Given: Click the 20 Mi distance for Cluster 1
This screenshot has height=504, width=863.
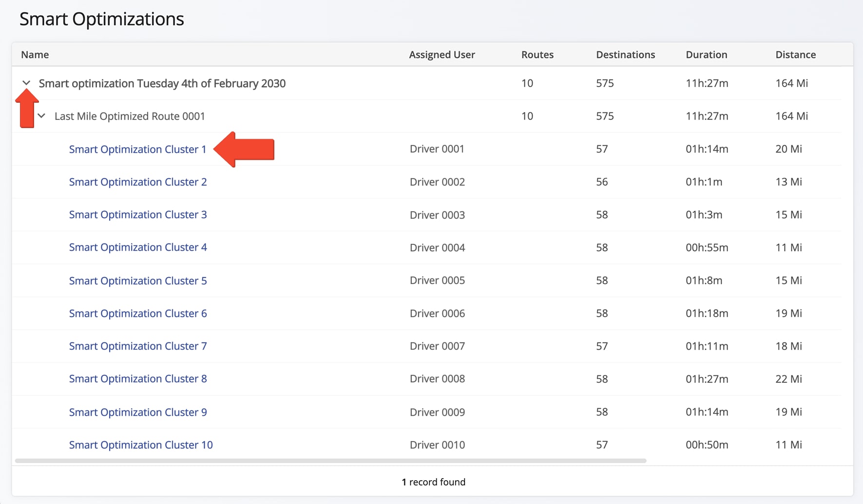Looking at the screenshot, I should tap(789, 149).
